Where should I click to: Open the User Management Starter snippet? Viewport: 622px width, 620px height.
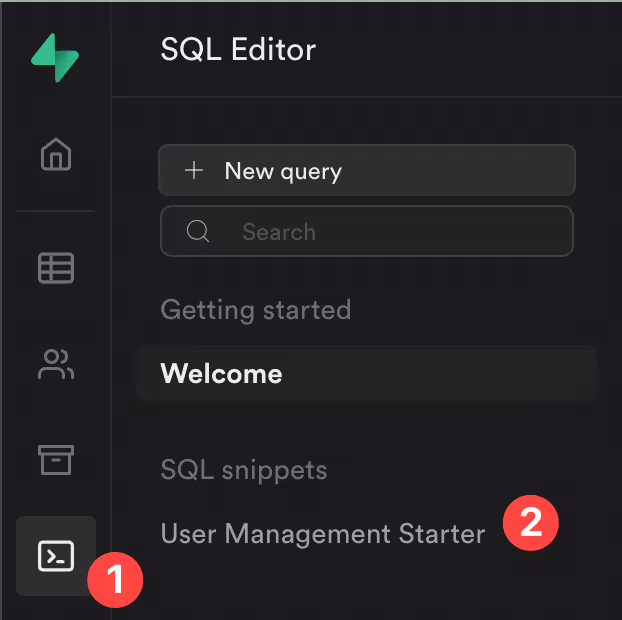pyautogui.click(x=323, y=534)
